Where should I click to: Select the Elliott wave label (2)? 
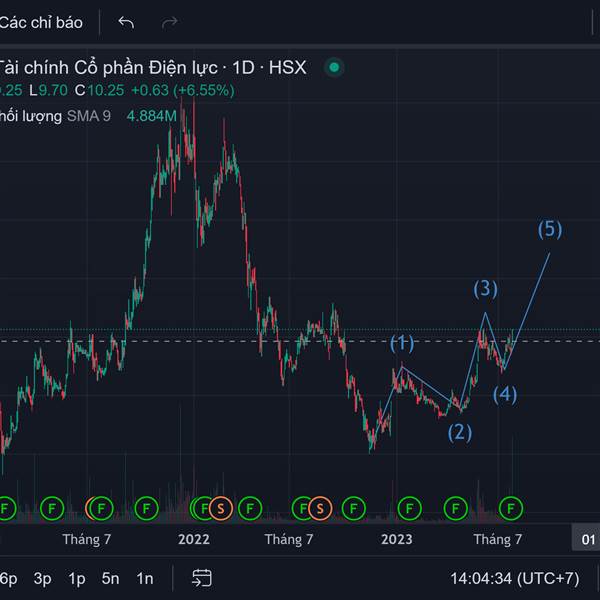[460, 433]
